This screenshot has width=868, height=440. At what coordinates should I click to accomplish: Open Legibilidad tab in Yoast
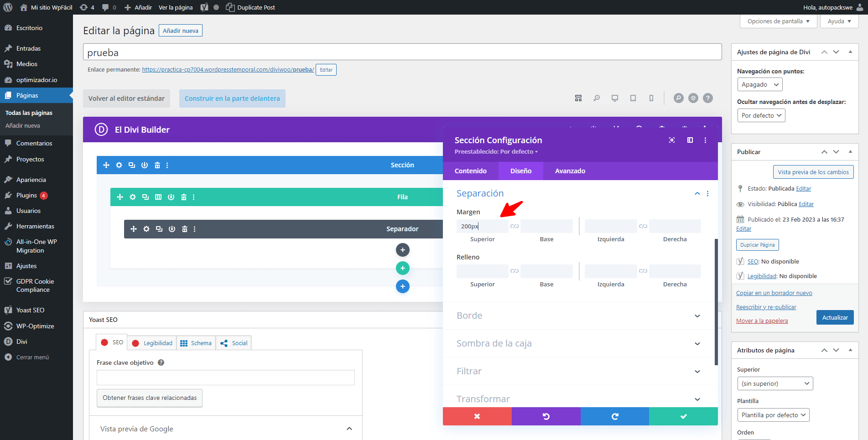153,343
